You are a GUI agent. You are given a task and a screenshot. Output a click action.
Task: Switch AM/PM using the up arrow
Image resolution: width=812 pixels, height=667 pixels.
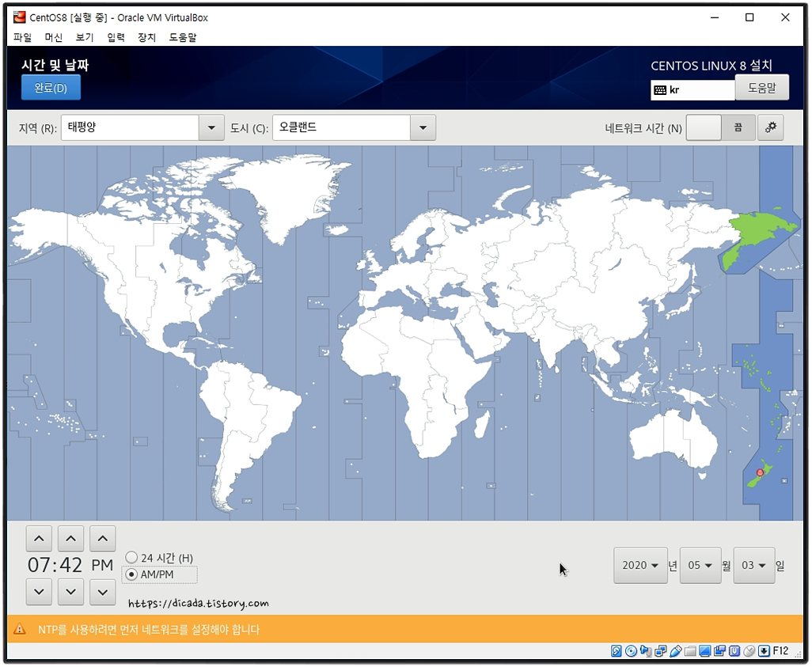click(103, 539)
